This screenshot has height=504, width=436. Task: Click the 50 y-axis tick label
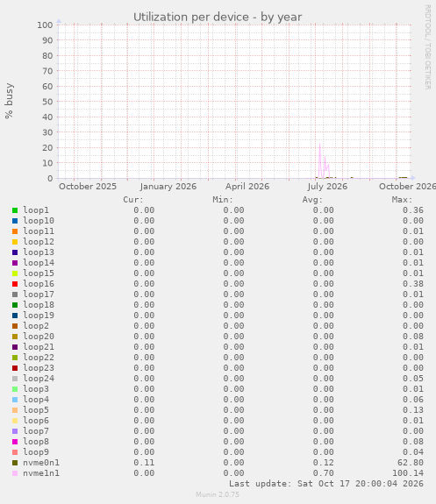click(47, 102)
